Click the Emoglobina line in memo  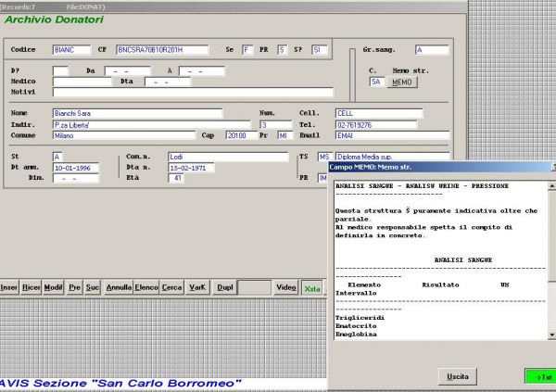pos(356,335)
